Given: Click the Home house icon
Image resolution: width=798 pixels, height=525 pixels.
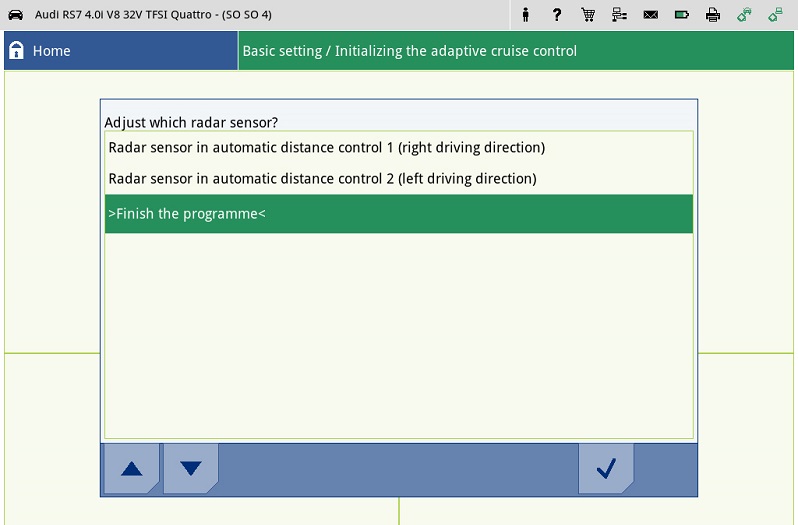Looking at the screenshot, I should point(16,51).
